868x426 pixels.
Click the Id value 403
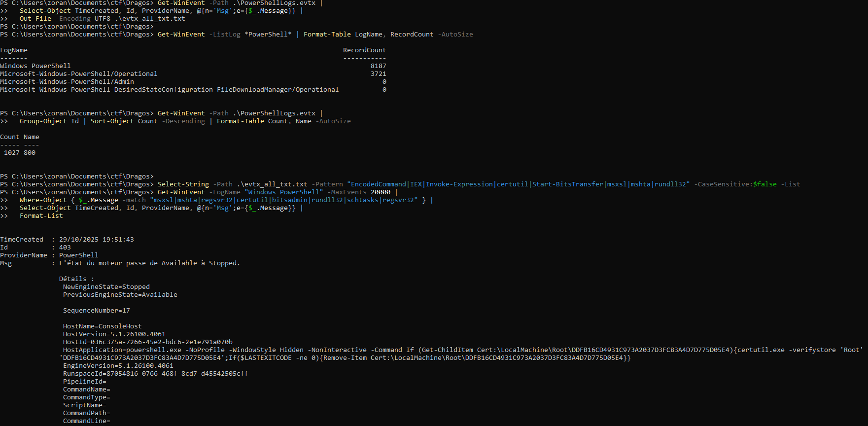pyautogui.click(x=65, y=247)
